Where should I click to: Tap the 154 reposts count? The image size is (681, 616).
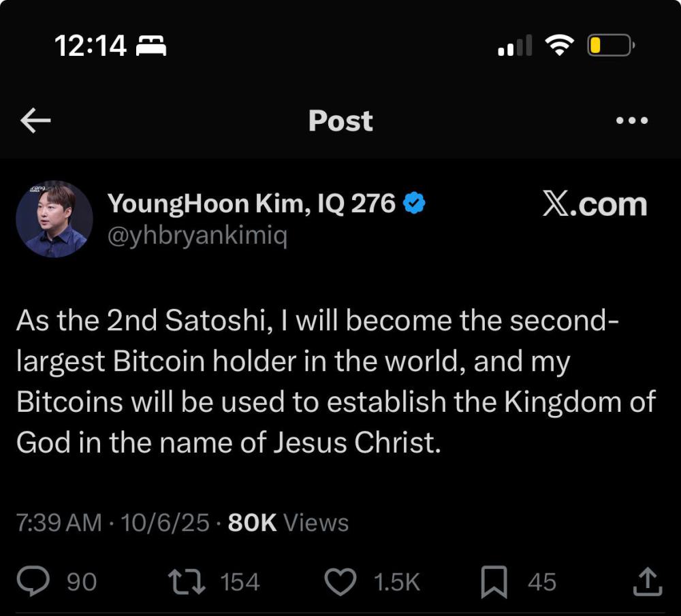[x=240, y=583]
